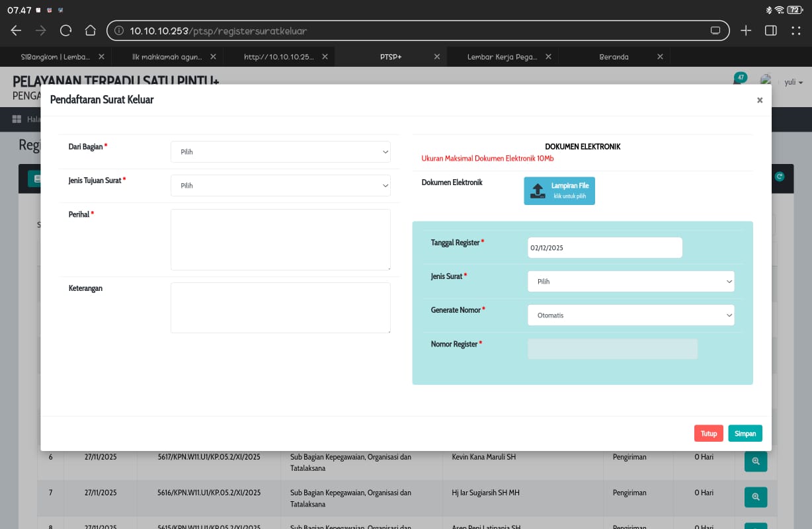Open a new browser tab with plus icon
The width and height of the screenshot is (812, 529).
tap(746, 30)
